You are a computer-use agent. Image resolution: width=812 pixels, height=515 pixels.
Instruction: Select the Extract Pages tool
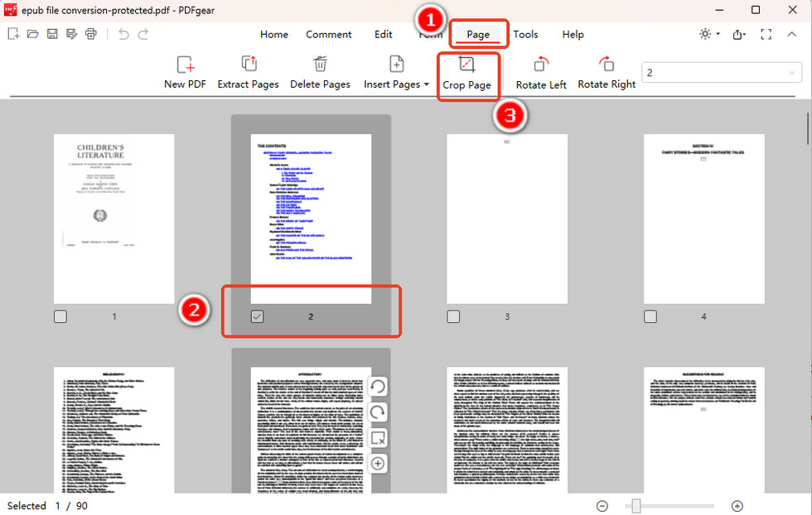[x=248, y=72]
